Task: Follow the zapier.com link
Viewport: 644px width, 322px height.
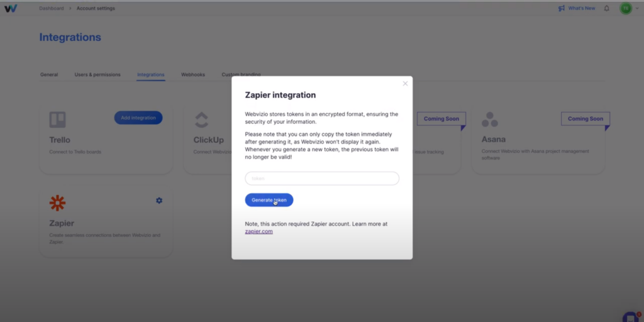Action: (x=258, y=231)
